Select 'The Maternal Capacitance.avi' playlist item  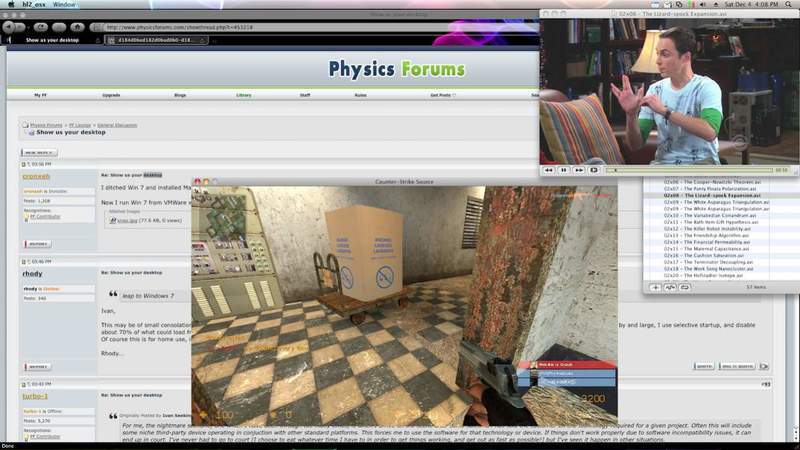706,248
